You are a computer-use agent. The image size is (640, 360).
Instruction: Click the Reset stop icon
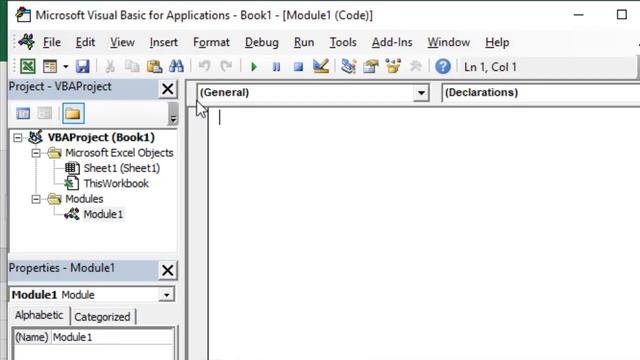[298, 67]
